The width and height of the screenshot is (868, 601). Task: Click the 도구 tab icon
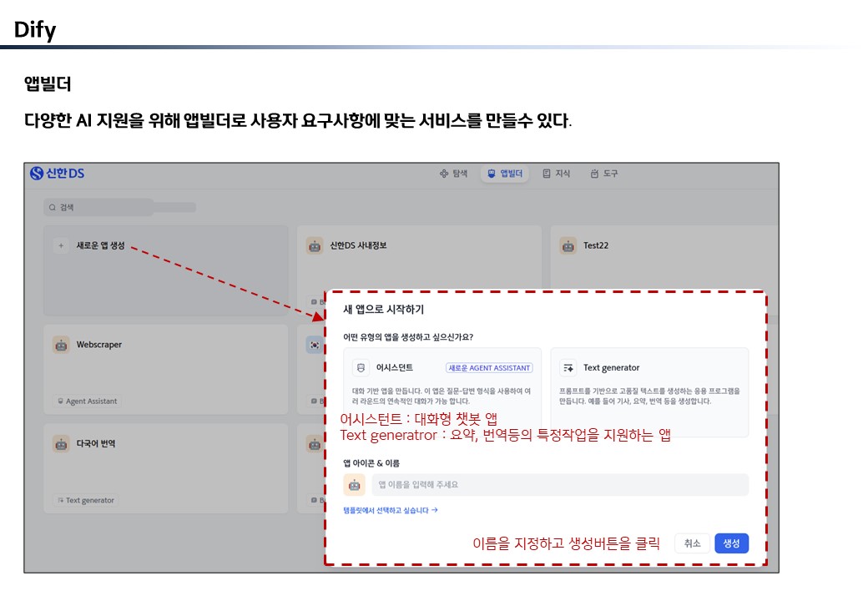(x=594, y=174)
